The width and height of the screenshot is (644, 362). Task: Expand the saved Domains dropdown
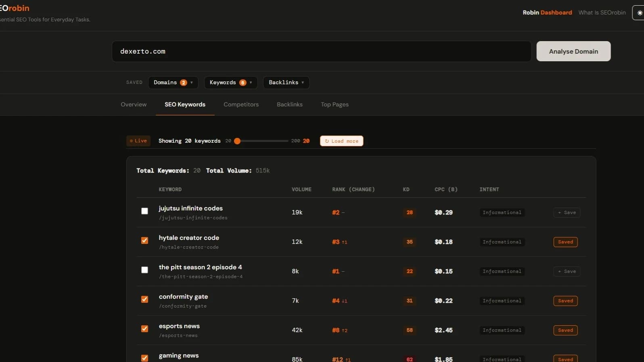(173, 82)
